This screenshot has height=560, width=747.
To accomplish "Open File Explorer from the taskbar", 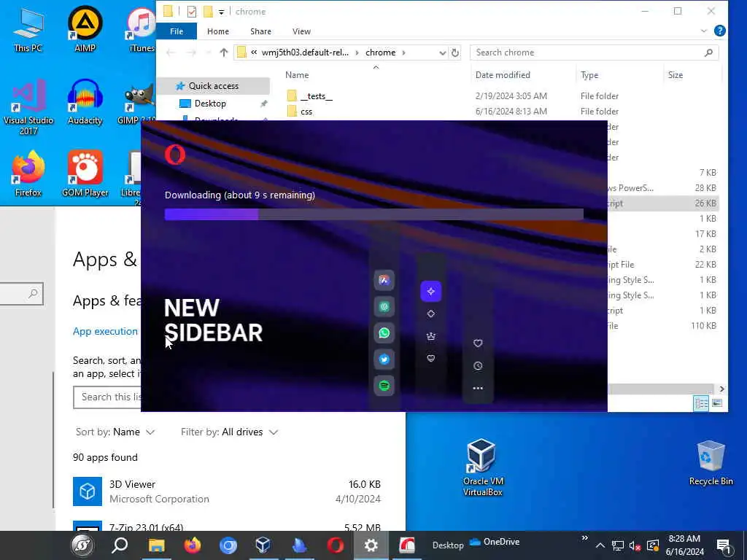I will 156,545.
